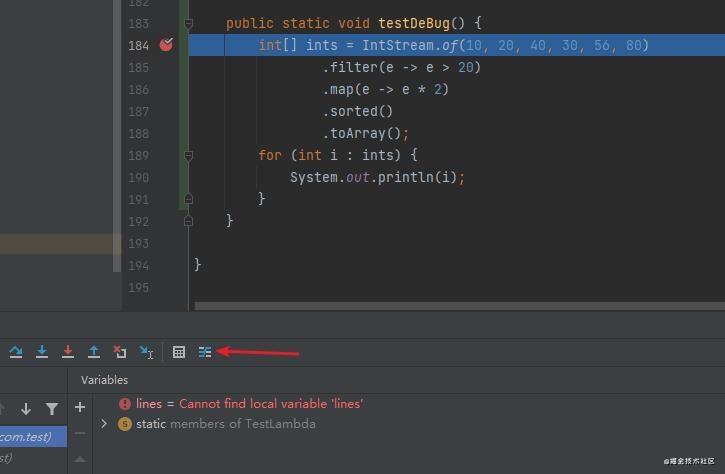Image resolution: width=725 pixels, height=474 pixels.
Task: Click the .filter(e -> e > 20) line
Action: [401, 68]
